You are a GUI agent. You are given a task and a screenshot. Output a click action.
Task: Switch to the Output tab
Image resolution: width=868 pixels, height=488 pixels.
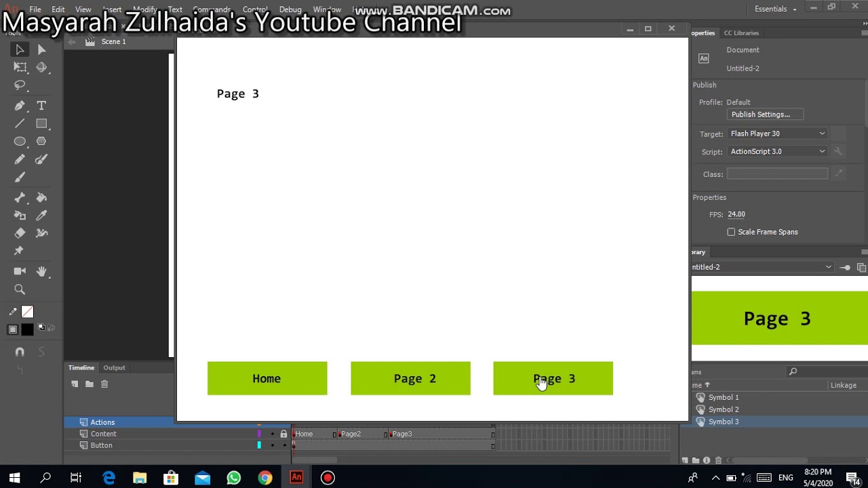coord(114,367)
